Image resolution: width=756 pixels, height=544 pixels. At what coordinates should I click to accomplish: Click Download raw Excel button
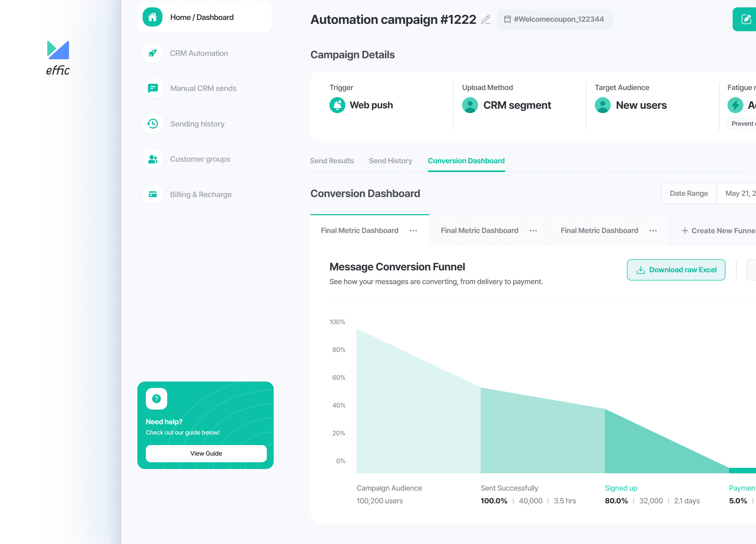click(x=676, y=270)
